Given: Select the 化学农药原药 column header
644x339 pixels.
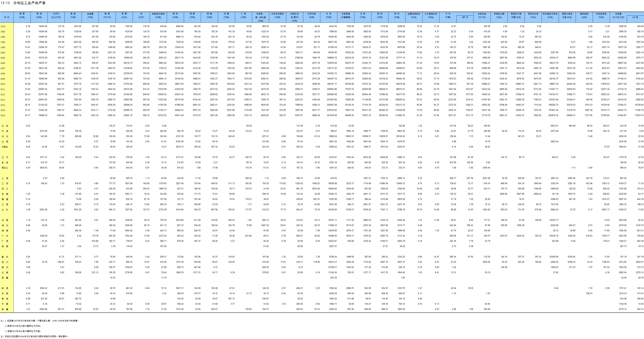Looking at the screenshot, I should 278,17.
